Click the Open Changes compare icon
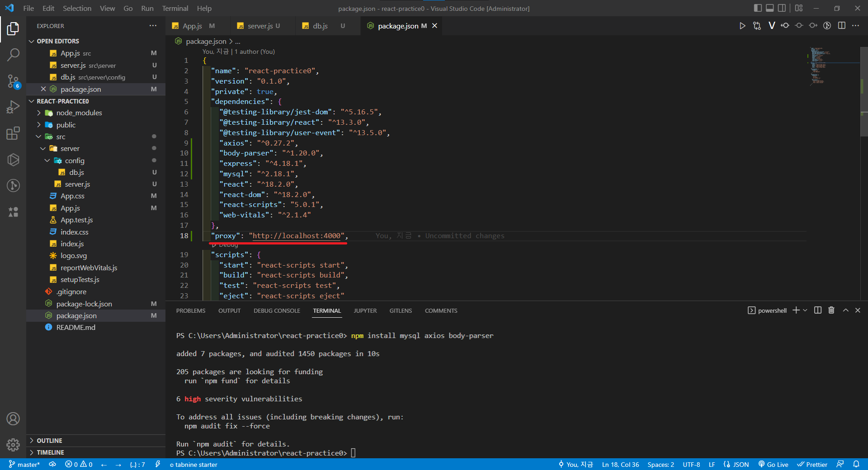The image size is (868, 470). pos(757,26)
